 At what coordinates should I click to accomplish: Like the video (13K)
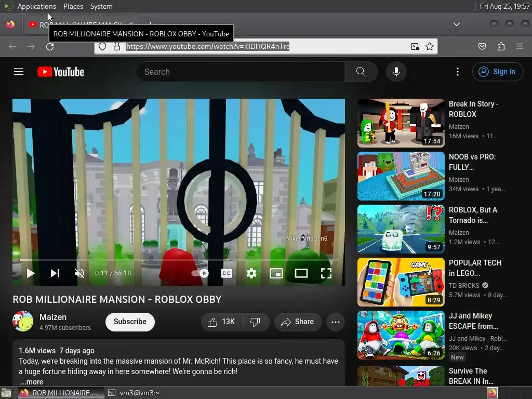(x=221, y=322)
